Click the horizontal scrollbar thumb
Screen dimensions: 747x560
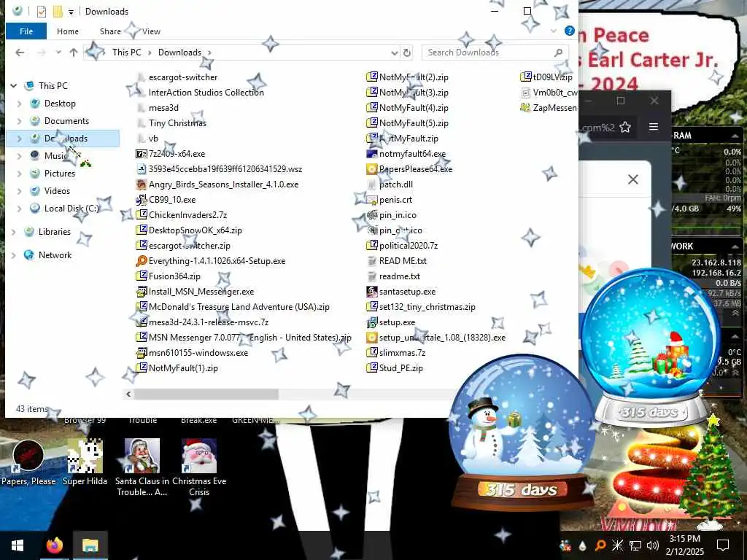coord(206,394)
